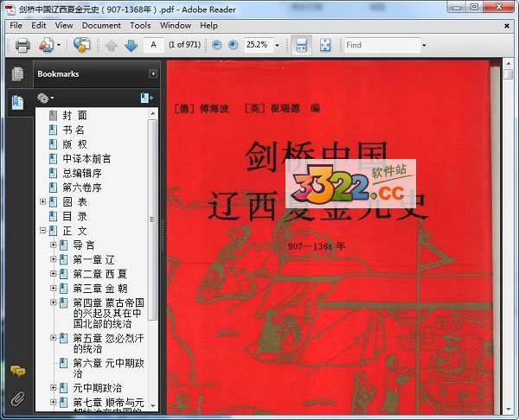Expand the 图表 bookmark node
The height and width of the screenshot is (420, 519).
[x=42, y=202]
